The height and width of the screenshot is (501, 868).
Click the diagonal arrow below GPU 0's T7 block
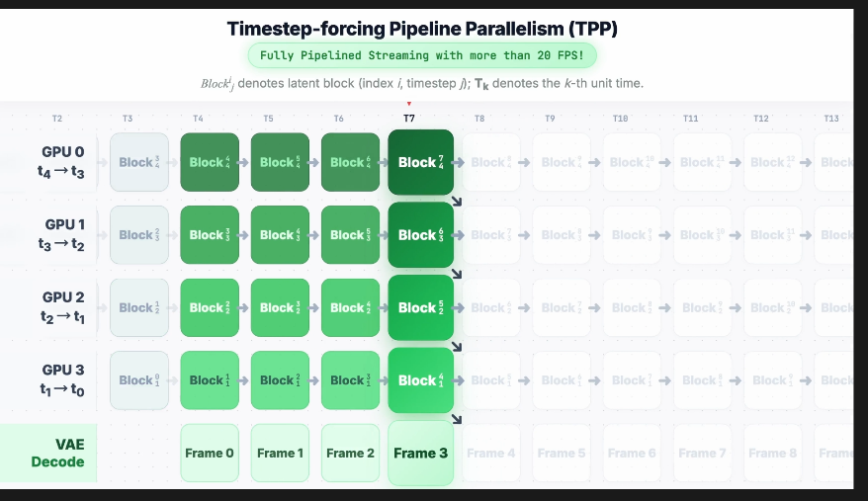tap(457, 202)
